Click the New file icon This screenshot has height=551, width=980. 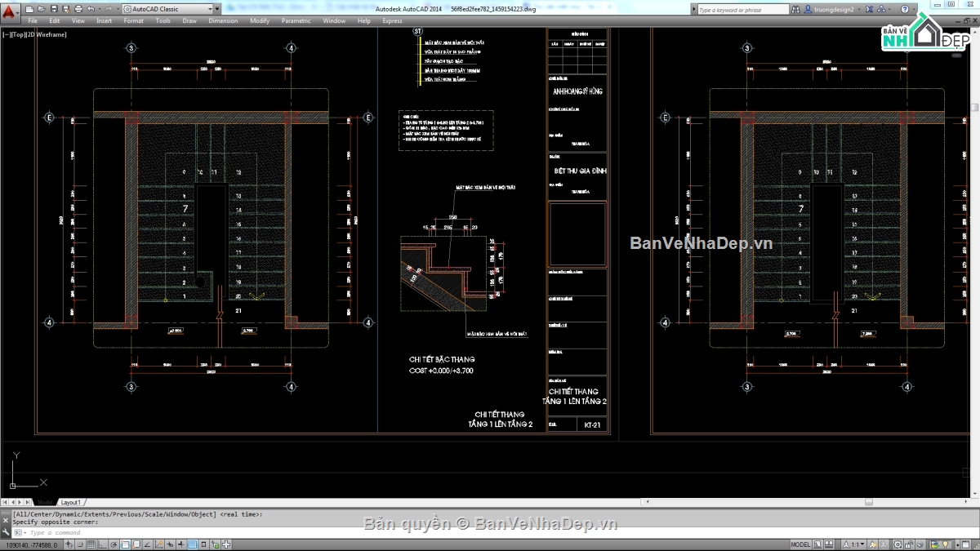coord(29,9)
